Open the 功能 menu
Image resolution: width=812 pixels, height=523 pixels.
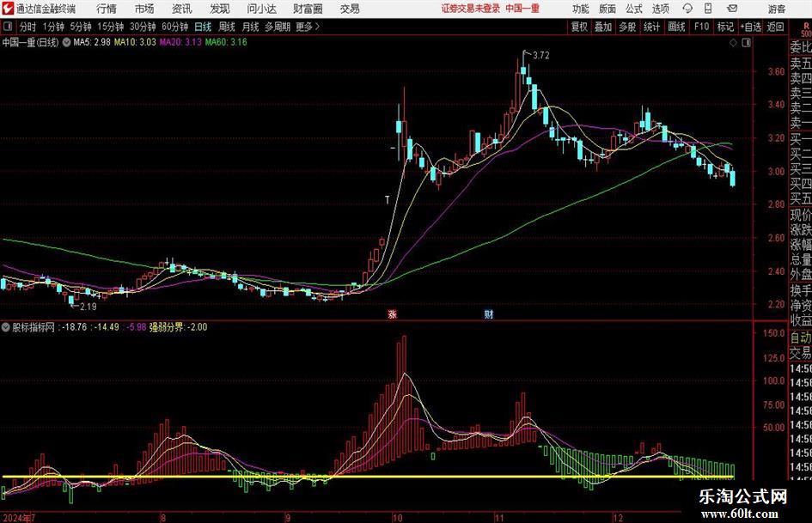coord(581,9)
